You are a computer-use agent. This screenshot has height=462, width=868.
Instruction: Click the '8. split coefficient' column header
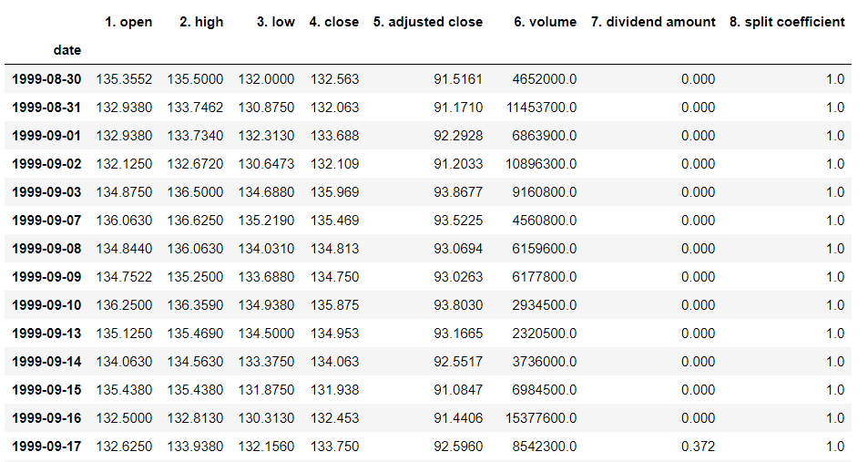coord(787,22)
